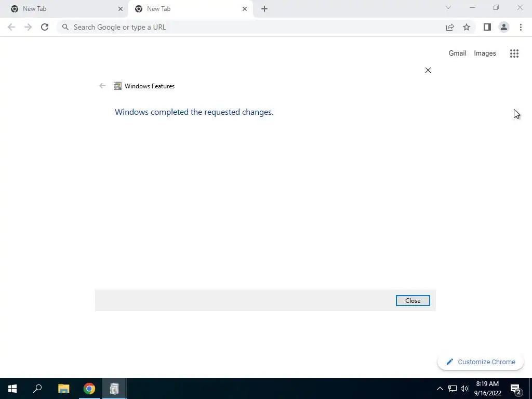The height and width of the screenshot is (399, 532).
Task: Open taskbar search magnifier
Action: pos(37,389)
